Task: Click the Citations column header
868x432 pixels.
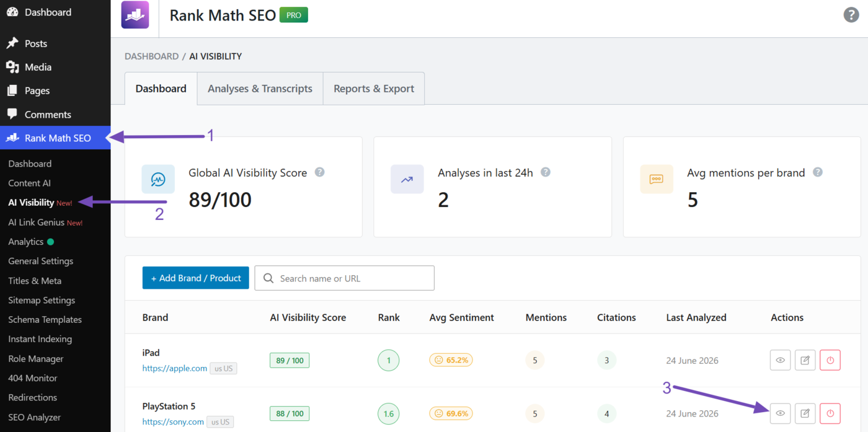Action: coord(616,317)
